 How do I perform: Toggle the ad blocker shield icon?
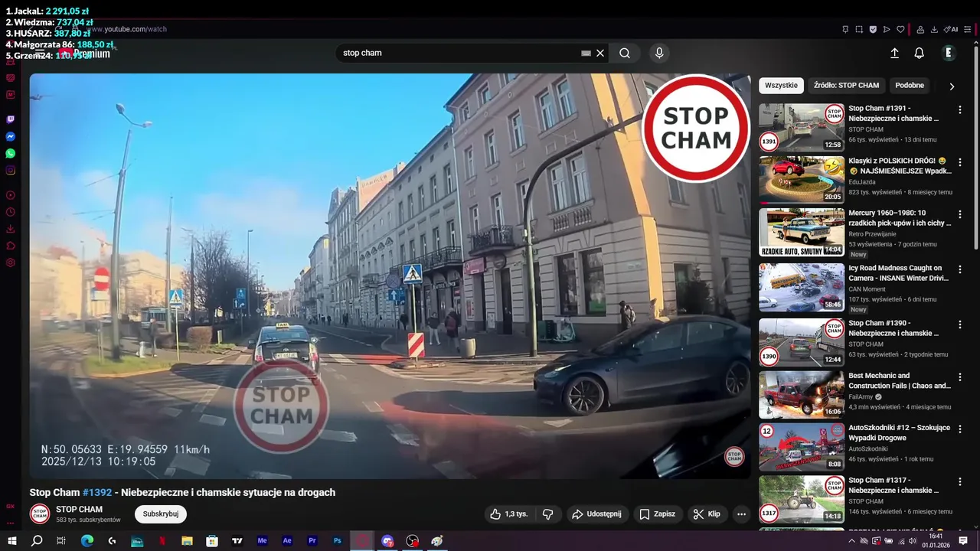click(873, 30)
